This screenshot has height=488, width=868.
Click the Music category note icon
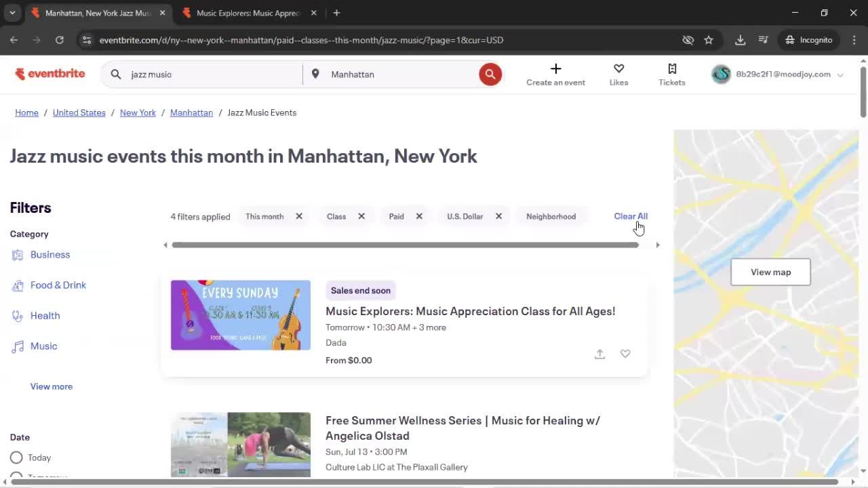[x=18, y=346]
